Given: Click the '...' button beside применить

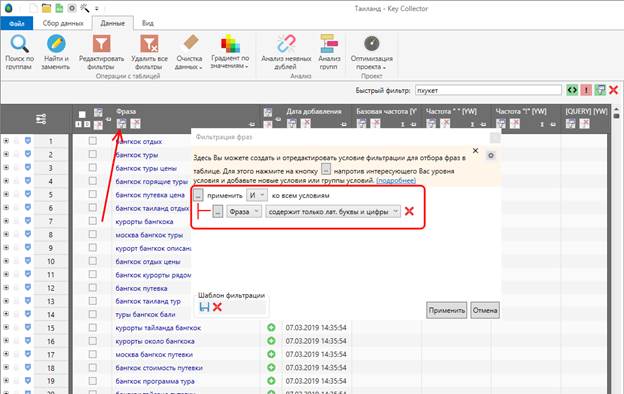Looking at the screenshot, I should tap(198, 195).
